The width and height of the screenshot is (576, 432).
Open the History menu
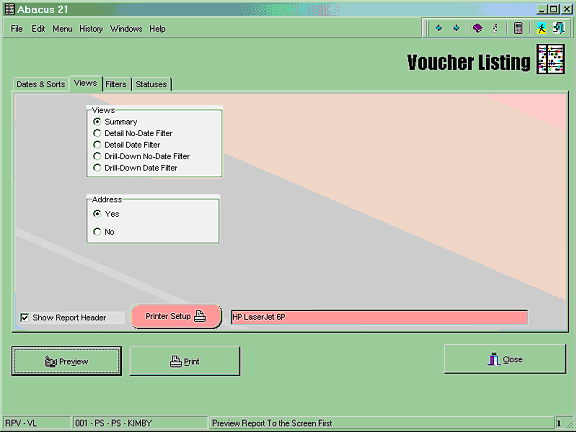[x=91, y=29]
